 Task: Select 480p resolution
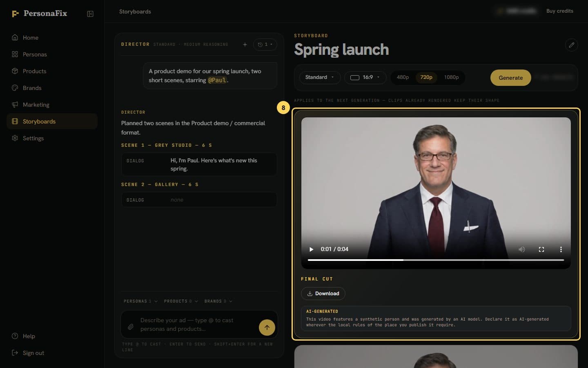[x=403, y=77]
